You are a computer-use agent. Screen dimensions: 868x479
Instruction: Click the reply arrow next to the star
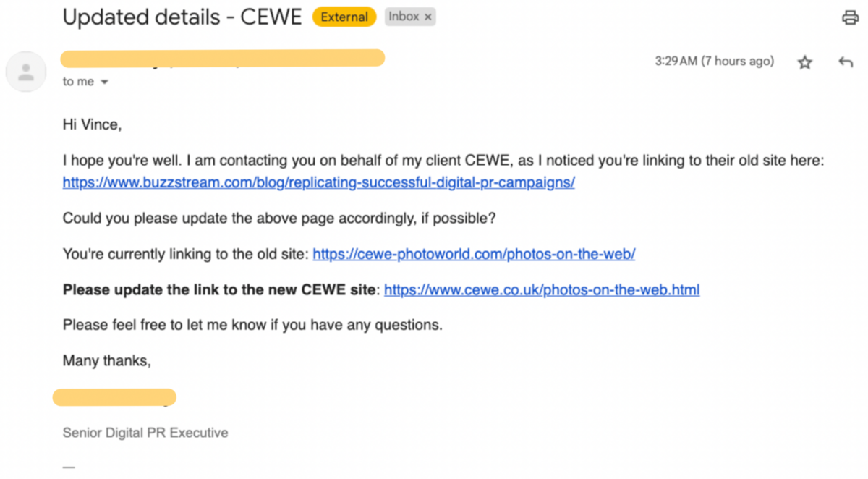point(846,62)
